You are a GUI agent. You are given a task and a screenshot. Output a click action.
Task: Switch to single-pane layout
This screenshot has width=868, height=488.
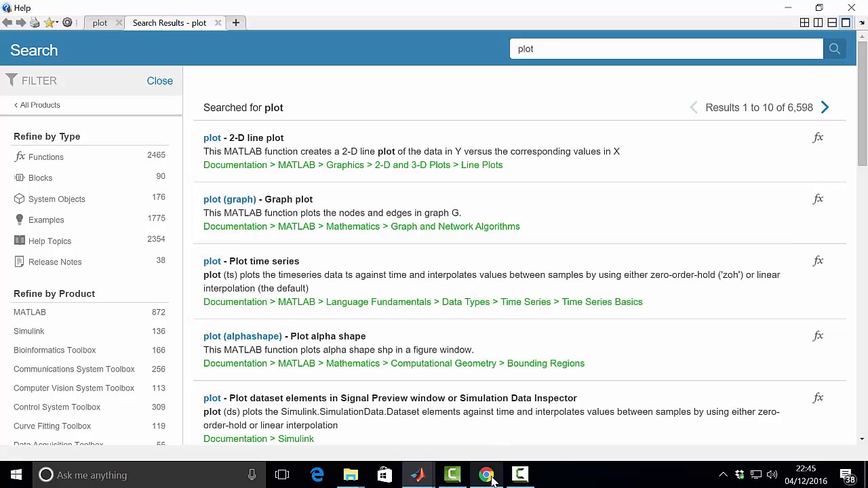[846, 22]
